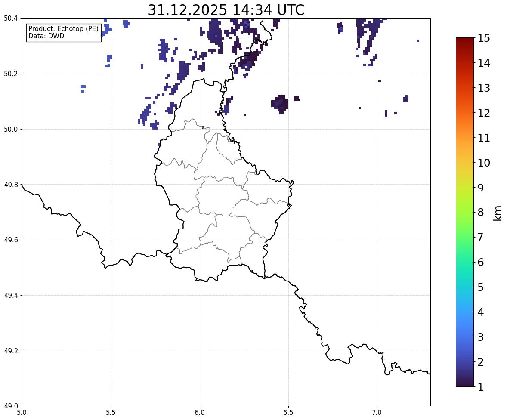
Task: Click the latitude label 49.0
Action: 10,406
